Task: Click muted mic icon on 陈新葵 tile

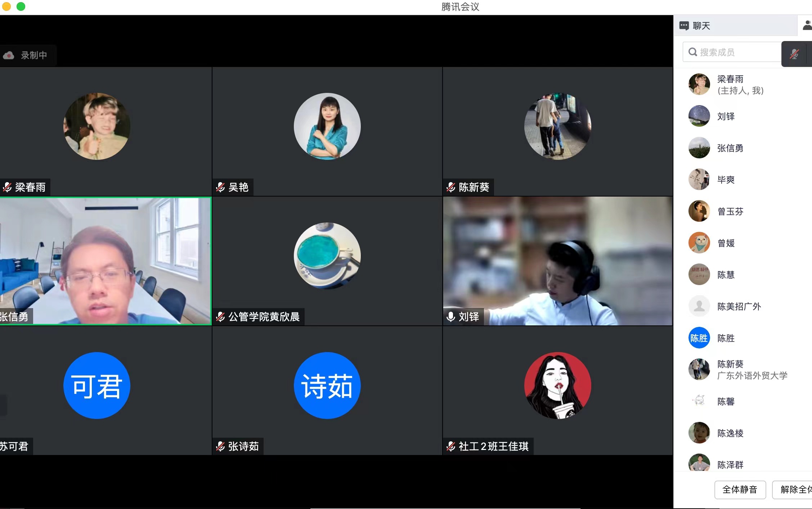Action: coord(450,187)
